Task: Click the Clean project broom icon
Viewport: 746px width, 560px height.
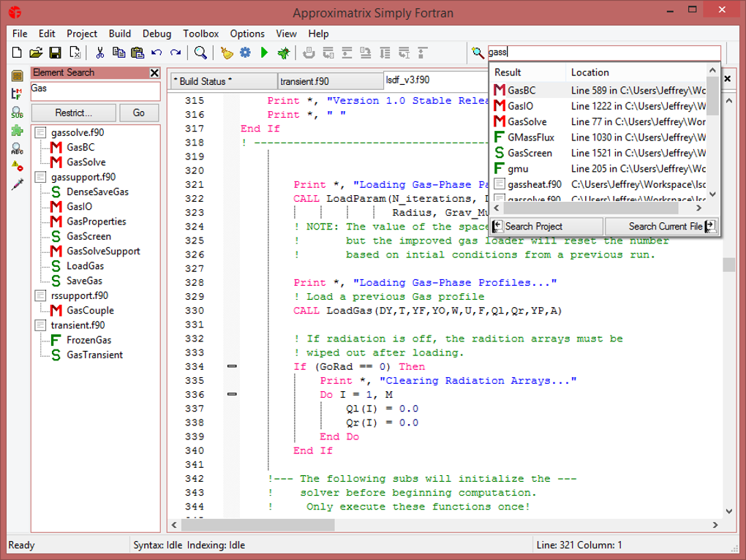Action: [x=227, y=53]
